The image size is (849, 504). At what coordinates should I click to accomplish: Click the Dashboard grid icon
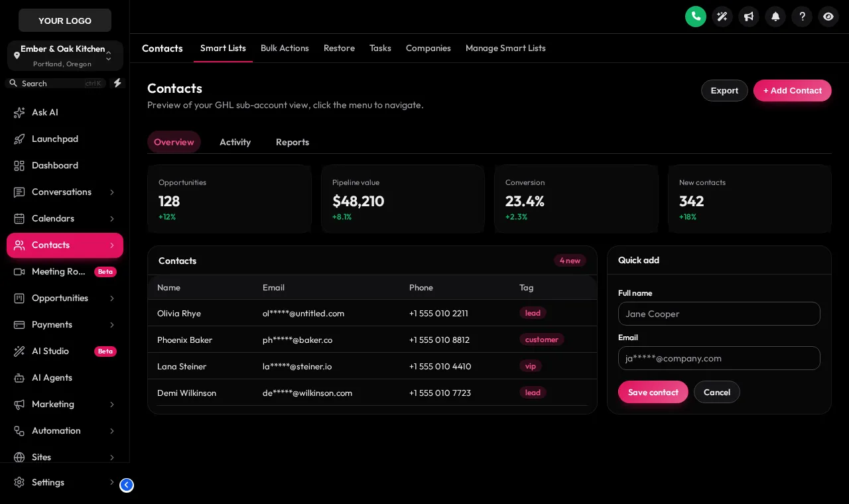(19, 166)
